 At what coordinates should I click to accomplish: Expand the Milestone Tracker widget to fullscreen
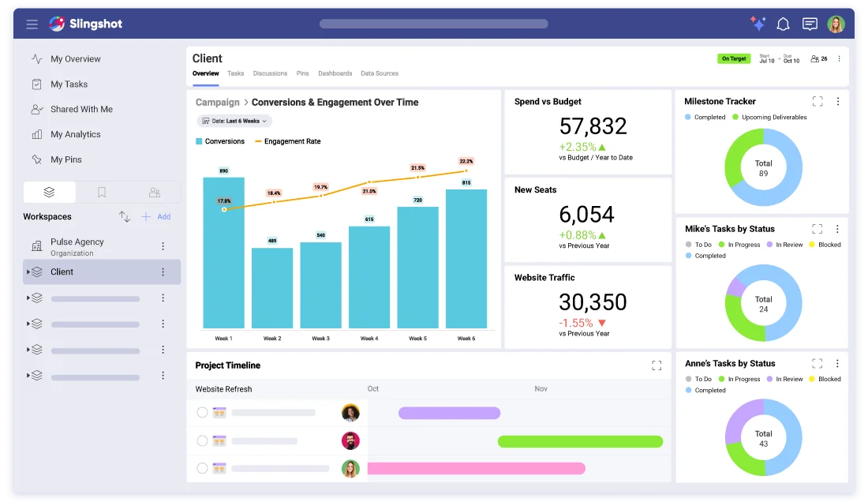(x=817, y=101)
